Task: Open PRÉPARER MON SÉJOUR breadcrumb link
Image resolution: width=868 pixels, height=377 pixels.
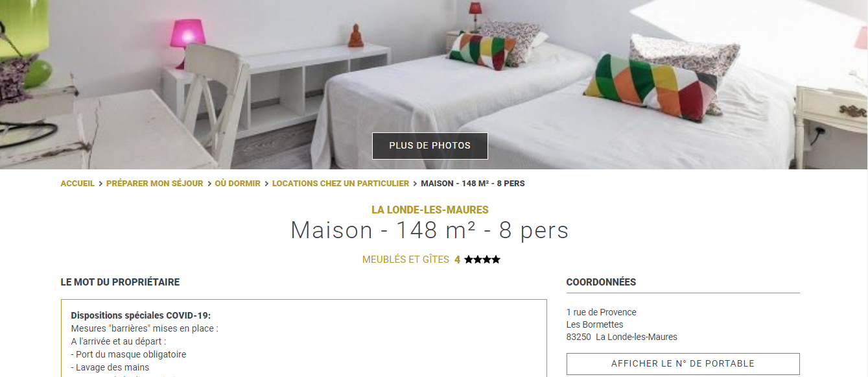Action: pos(155,184)
